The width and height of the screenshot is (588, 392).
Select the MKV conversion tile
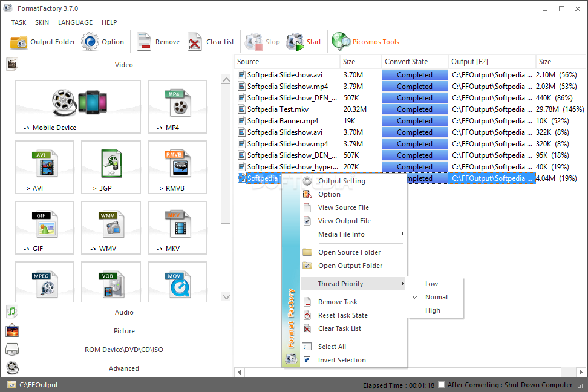177,227
